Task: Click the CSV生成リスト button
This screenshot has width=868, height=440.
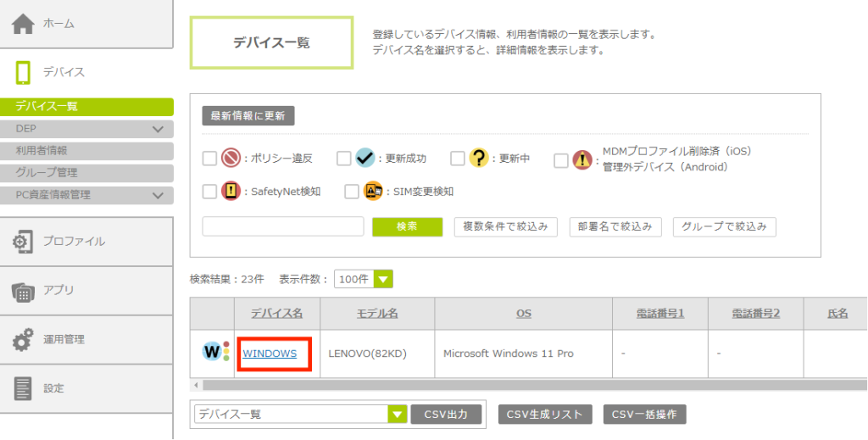Action: (x=545, y=415)
